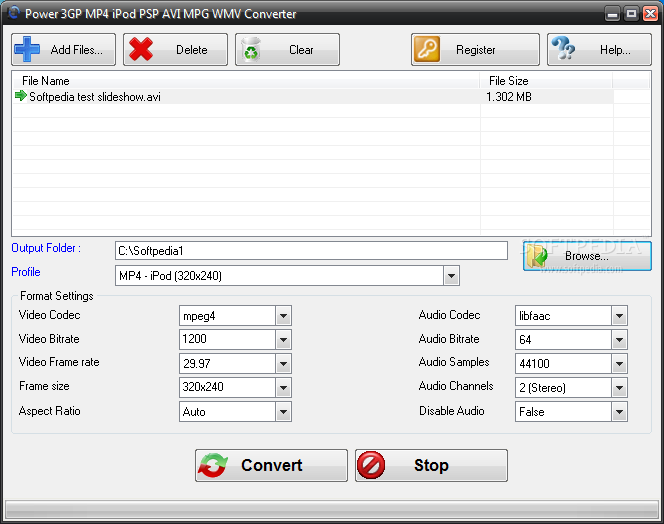Click the green arrow beside Softpedia test slideshow.avi
664x524 pixels.
click(20, 96)
